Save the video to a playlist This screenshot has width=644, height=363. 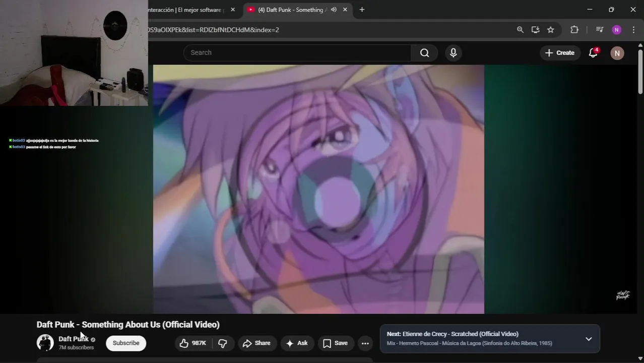(x=336, y=343)
